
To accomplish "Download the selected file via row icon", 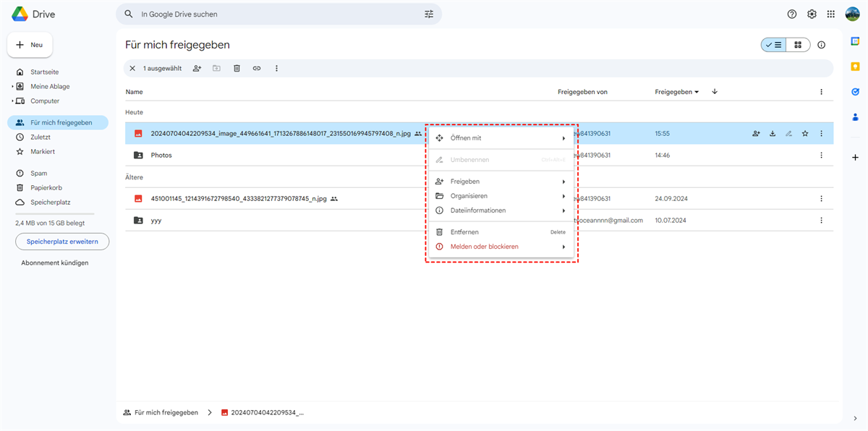I will click(x=773, y=134).
